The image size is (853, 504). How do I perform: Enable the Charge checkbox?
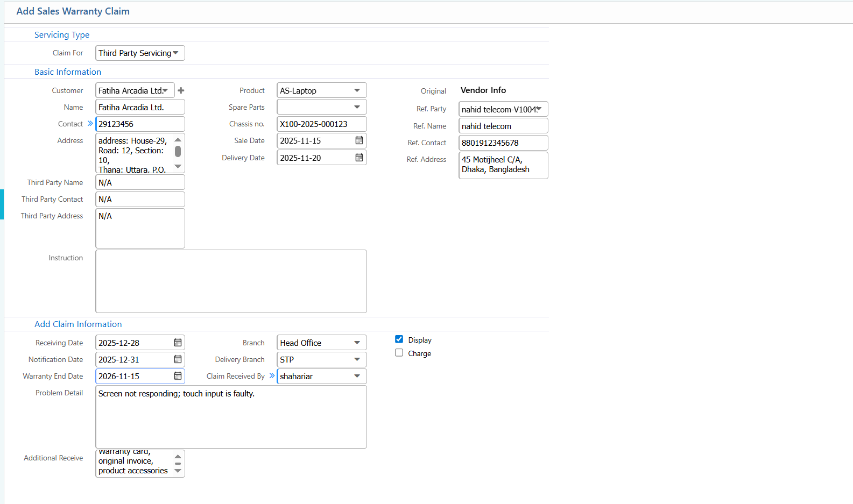[x=399, y=353]
